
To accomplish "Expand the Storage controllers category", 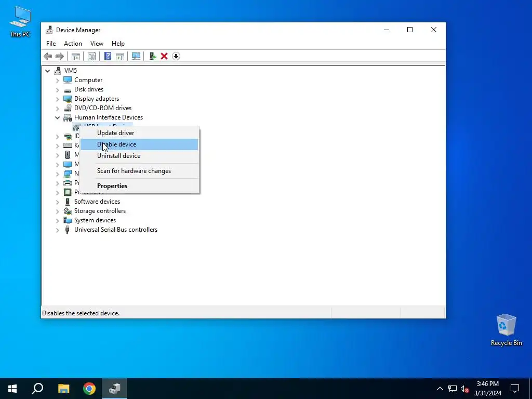I will [57, 211].
